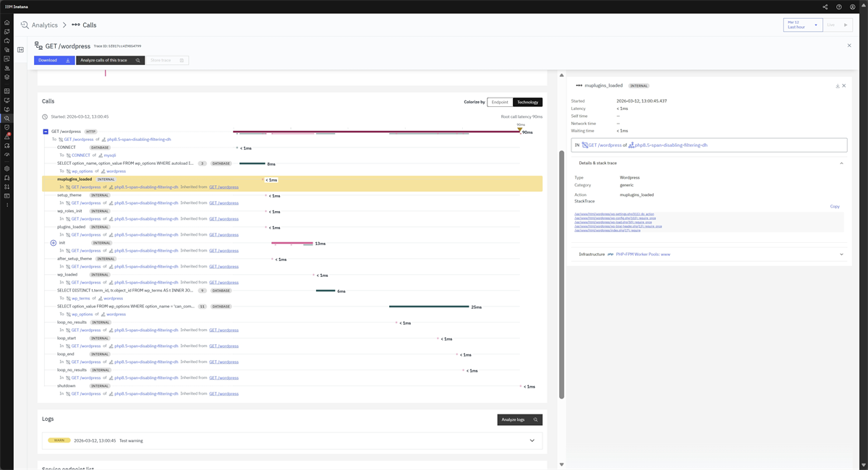
Task: Click the trace icon beside GET /wordpress title
Action: coord(38,46)
